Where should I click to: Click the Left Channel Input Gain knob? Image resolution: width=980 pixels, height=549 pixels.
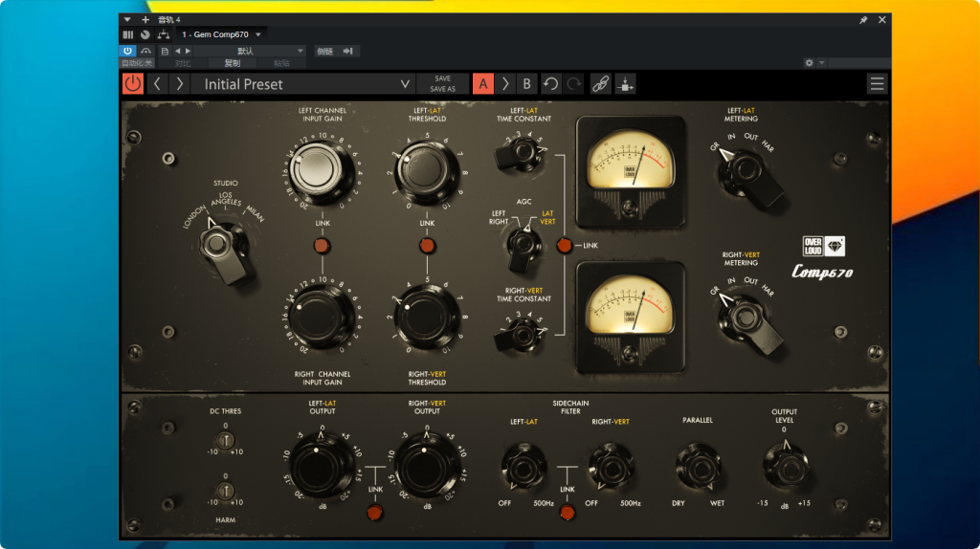pos(321,170)
